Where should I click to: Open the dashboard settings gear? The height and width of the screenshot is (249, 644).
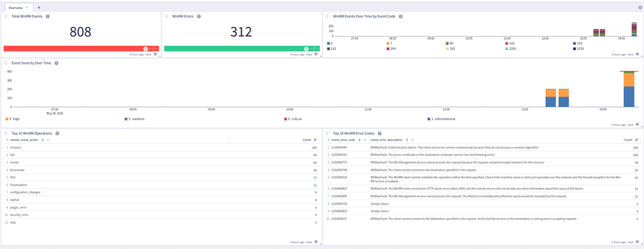coord(640,7)
